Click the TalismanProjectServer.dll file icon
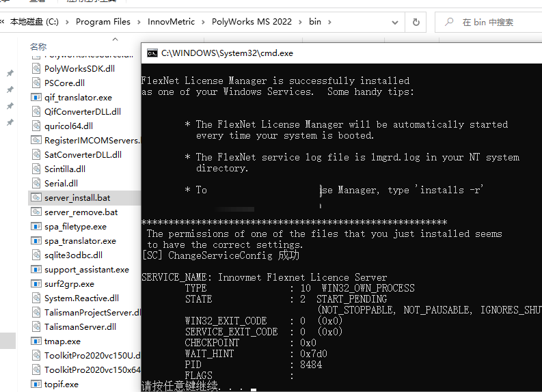542x392 pixels. [36, 313]
